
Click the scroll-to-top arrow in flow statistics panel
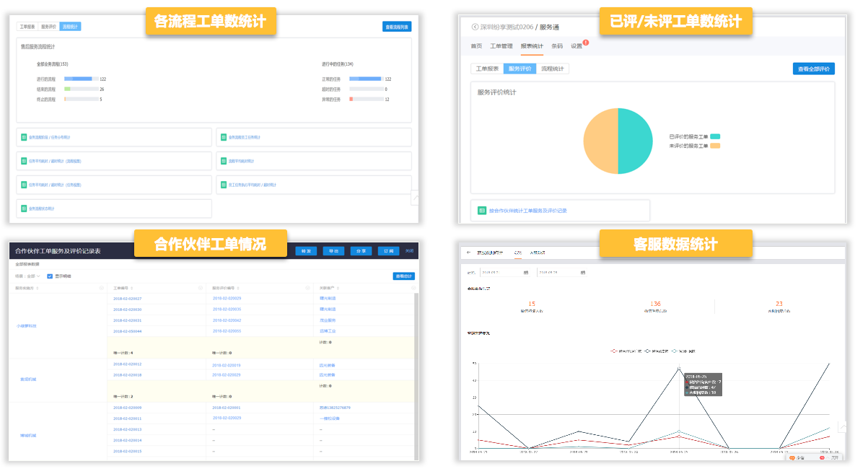pos(415,198)
